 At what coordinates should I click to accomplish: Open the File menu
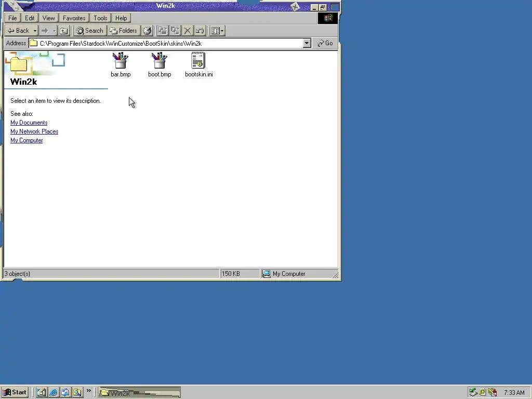(12, 18)
